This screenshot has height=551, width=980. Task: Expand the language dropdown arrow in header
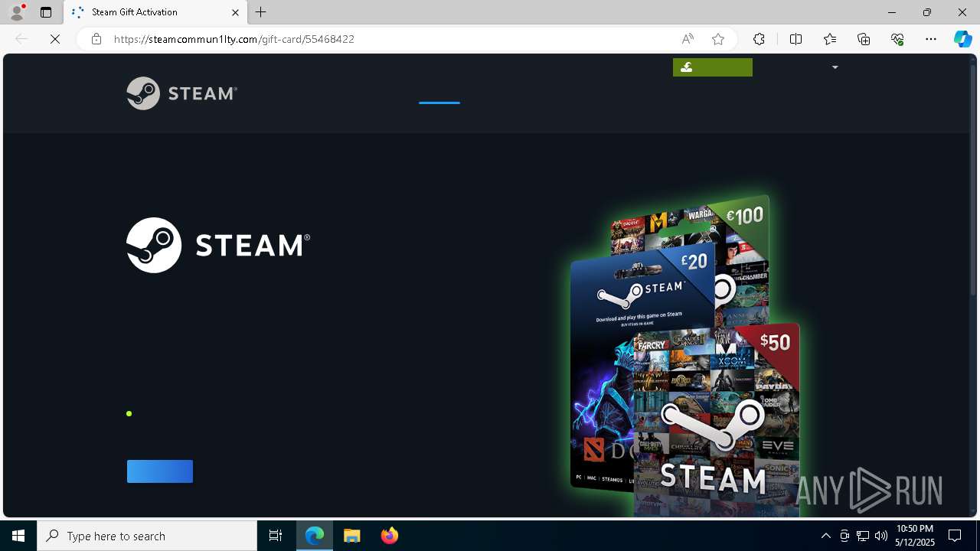(835, 67)
